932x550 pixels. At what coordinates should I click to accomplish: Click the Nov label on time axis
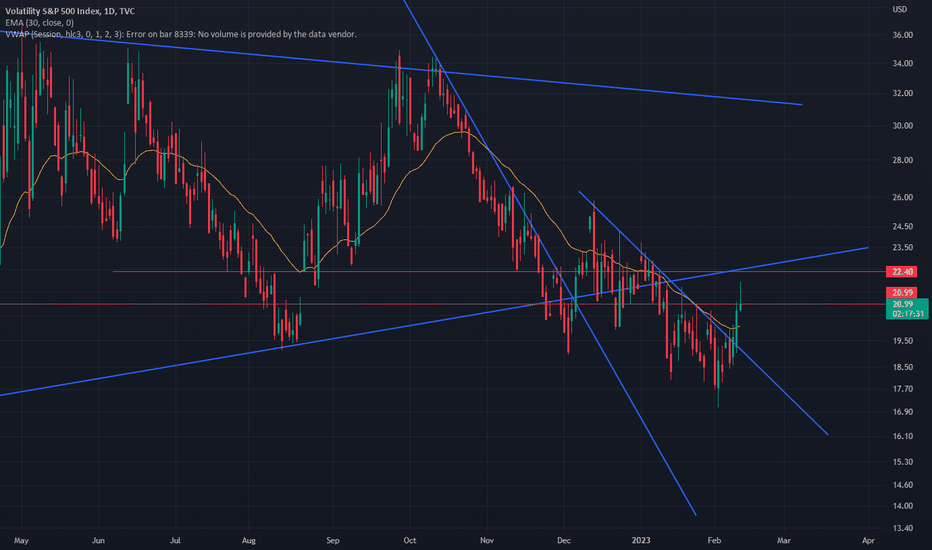pos(487,540)
